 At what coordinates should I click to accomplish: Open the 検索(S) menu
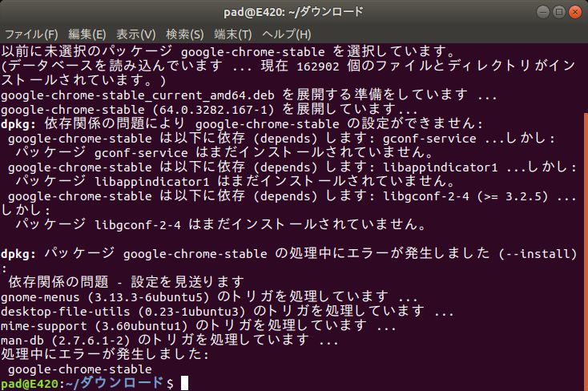(184, 34)
